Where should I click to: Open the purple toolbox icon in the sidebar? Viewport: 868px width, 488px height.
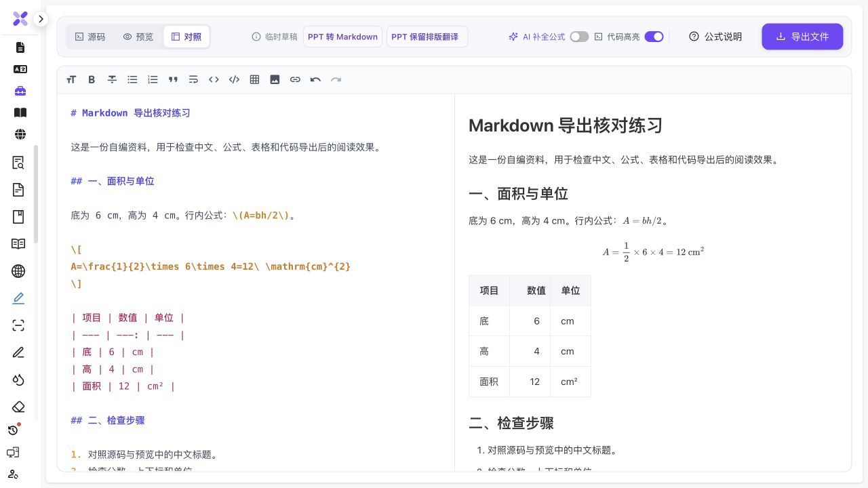(20, 91)
